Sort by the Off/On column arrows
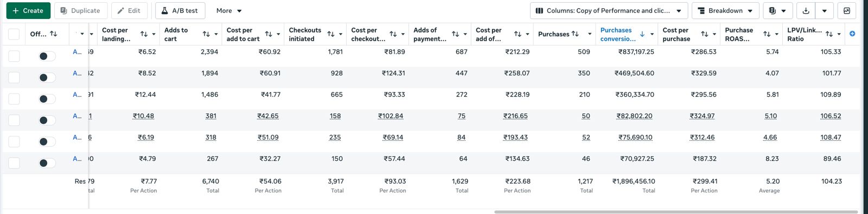This screenshot has width=868, height=214. pos(53,34)
